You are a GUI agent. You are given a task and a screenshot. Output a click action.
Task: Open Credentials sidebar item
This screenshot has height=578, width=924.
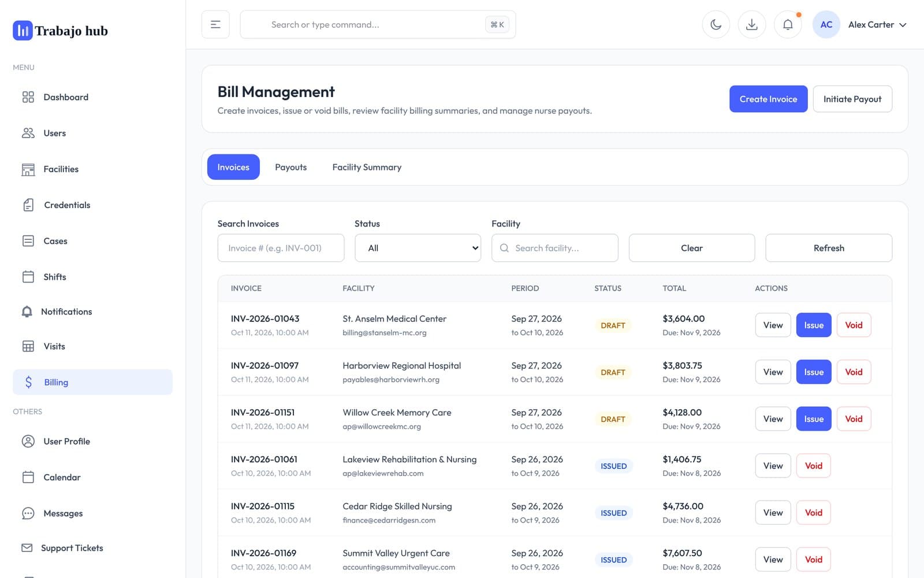coord(92,205)
